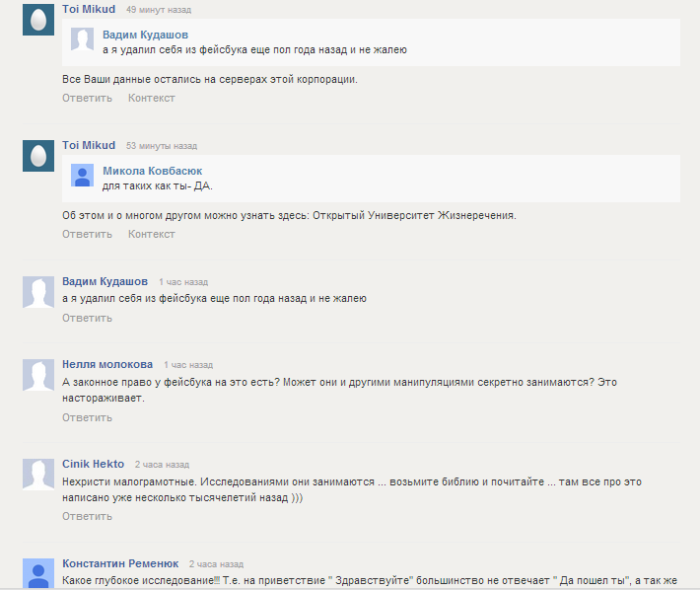Click the egg avatar next to the 53-minute comment
The image size is (700, 590).
(38, 156)
